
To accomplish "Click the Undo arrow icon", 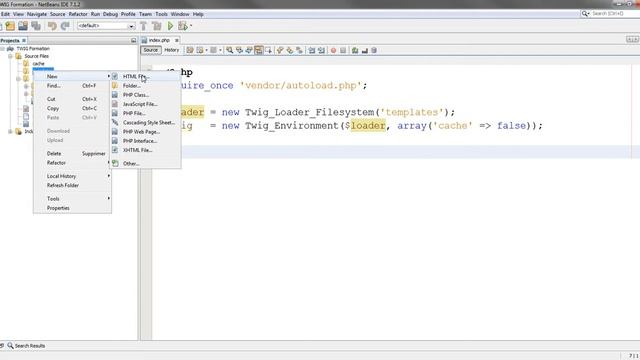I will pos(52,26).
